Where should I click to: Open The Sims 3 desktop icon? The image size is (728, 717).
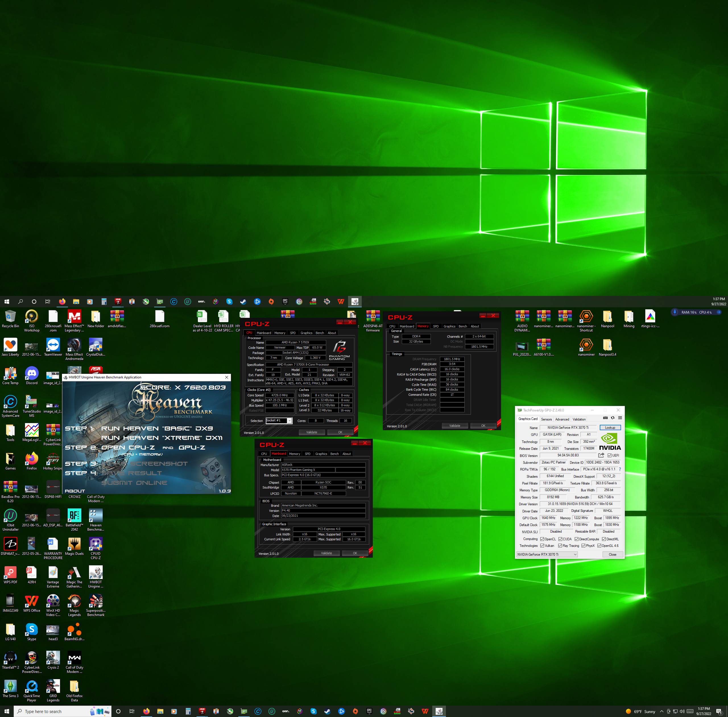[11, 689]
